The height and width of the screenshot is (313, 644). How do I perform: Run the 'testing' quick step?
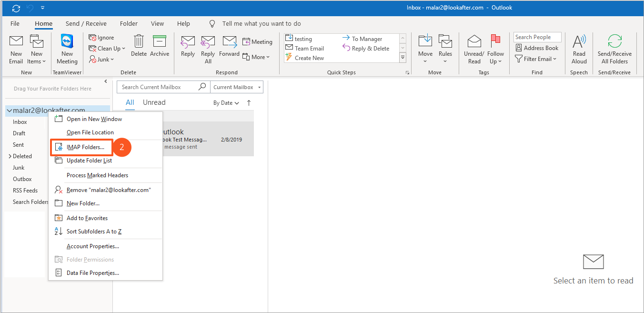tap(298, 39)
